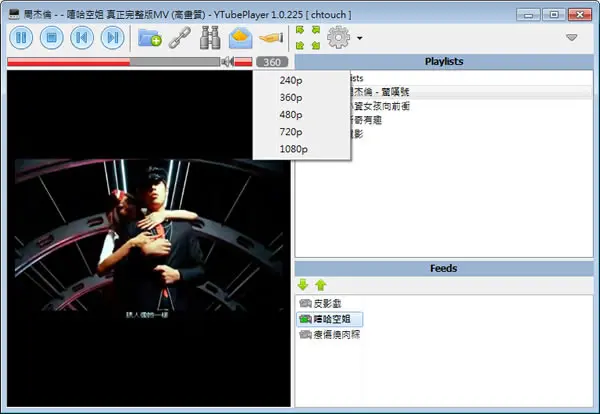Image resolution: width=600 pixels, height=414 pixels.
Task: Click the pointing hand icon
Action: (271, 37)
